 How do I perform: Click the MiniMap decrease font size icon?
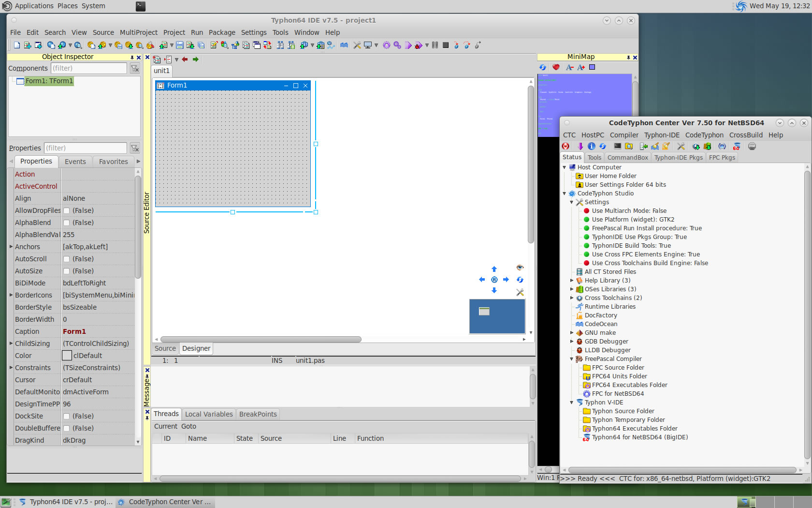[570, 67]
